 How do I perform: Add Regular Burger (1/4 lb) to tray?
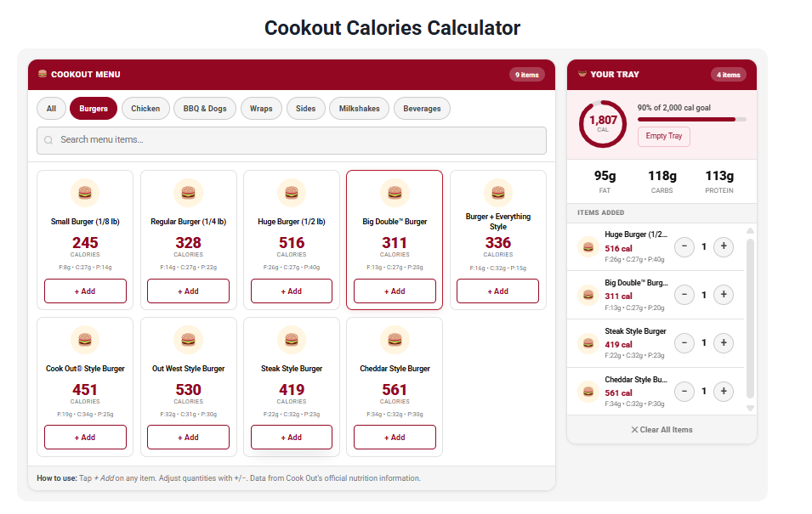[188, 291]
